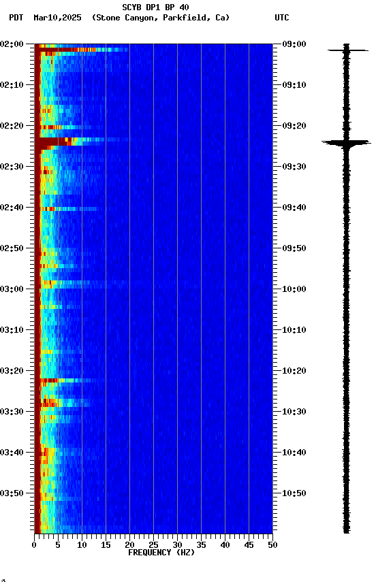Click the '03:30' PDT time label

tap(12, 412)
